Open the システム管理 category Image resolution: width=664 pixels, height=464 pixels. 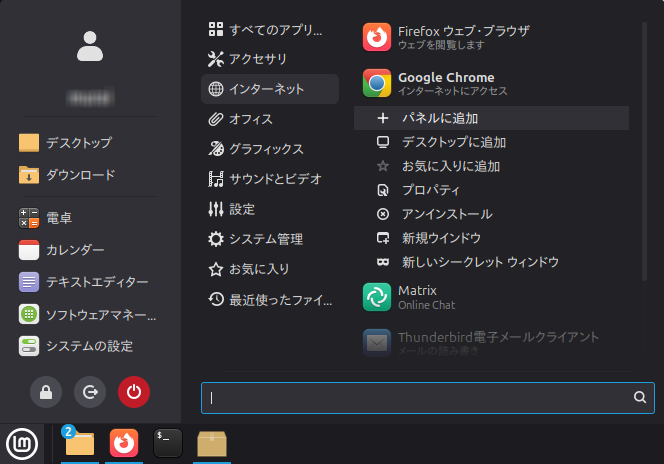click(x=265, y=239)
